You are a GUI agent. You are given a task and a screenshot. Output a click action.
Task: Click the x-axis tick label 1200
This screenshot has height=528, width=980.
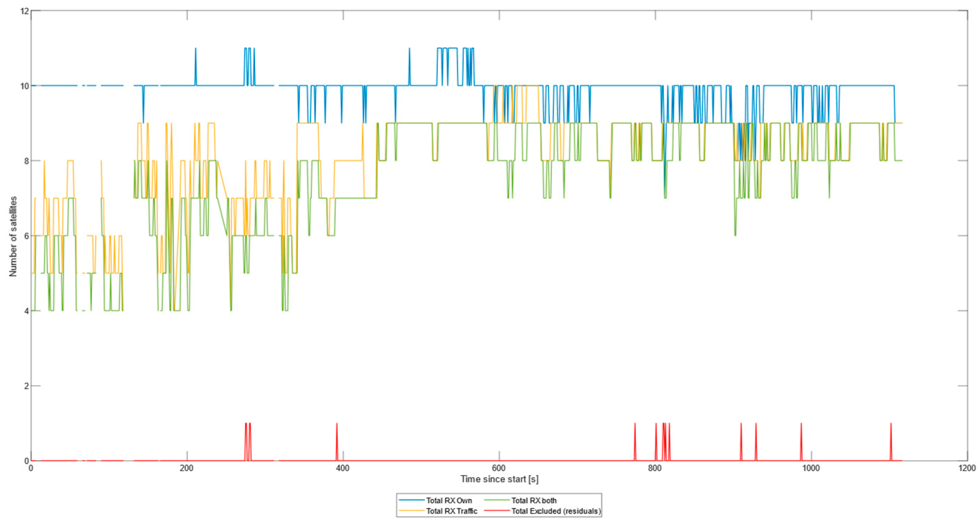[x=967, y=468]
